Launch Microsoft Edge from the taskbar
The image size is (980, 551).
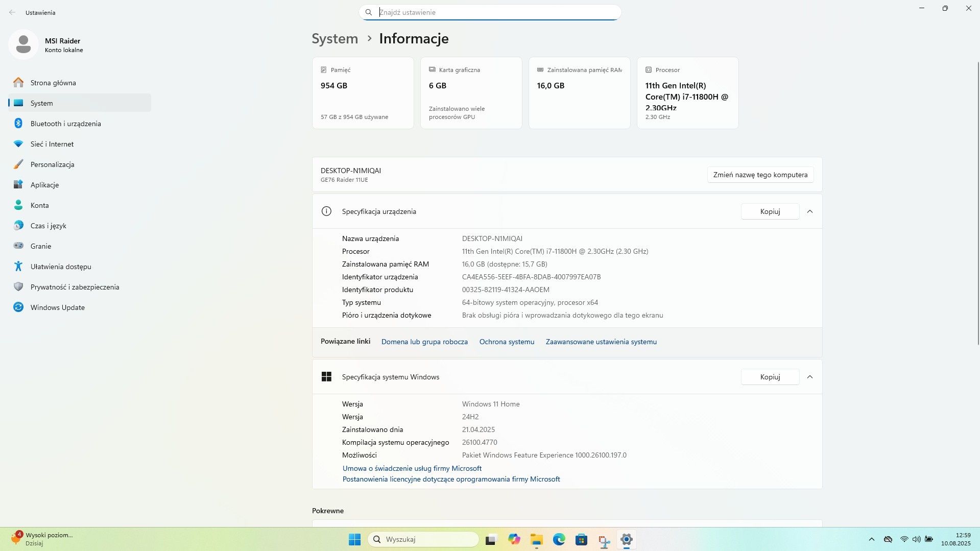559,539
